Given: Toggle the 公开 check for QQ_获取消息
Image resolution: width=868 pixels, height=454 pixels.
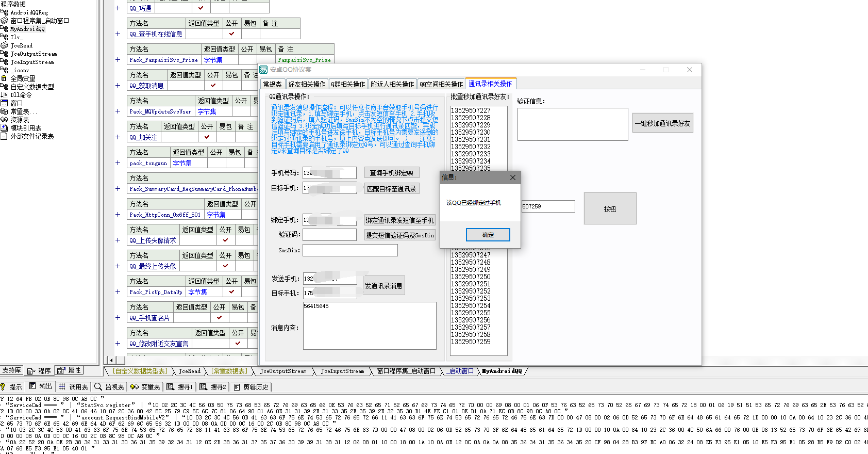Looking at the screenshot, I should [x=213, y=85].
